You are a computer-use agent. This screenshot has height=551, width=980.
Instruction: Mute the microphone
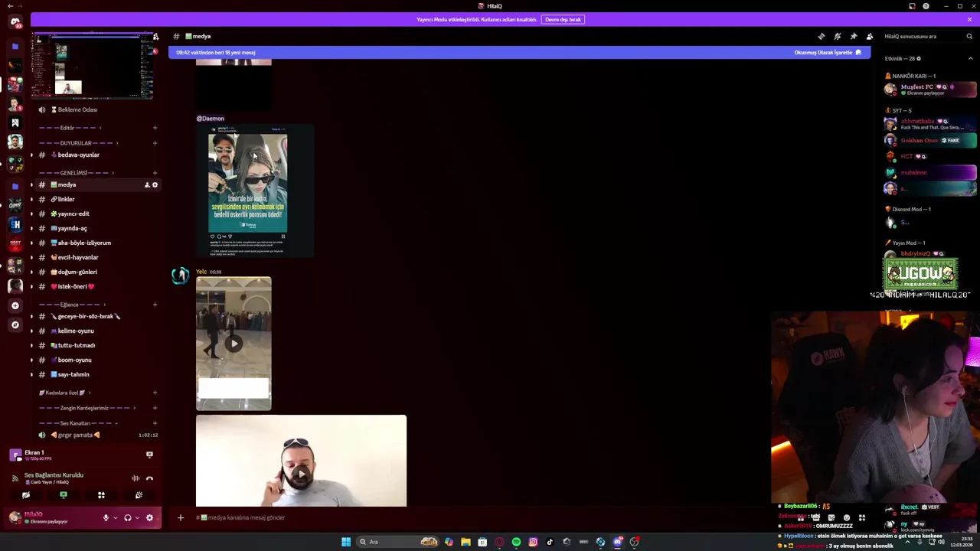click(106, 518)
